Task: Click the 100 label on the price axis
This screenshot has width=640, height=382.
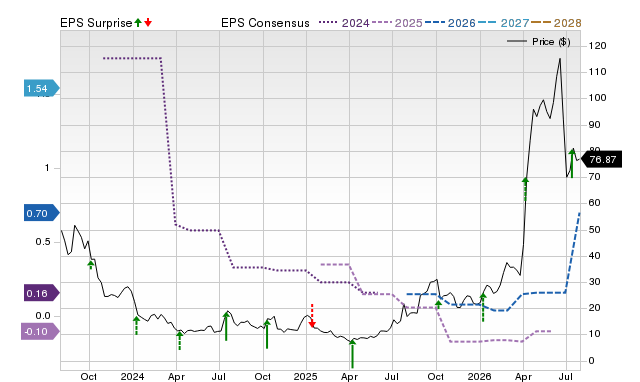Action: (597, 98)
